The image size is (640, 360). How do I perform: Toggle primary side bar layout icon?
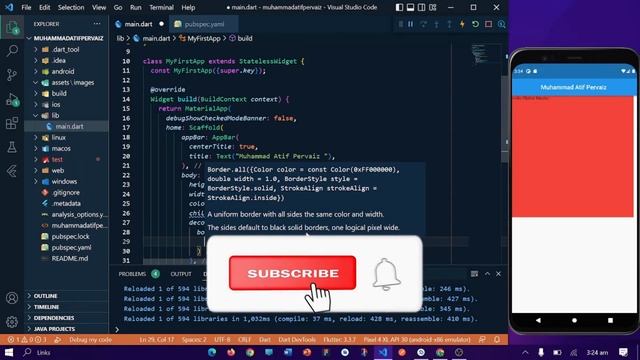click(400, 7)
